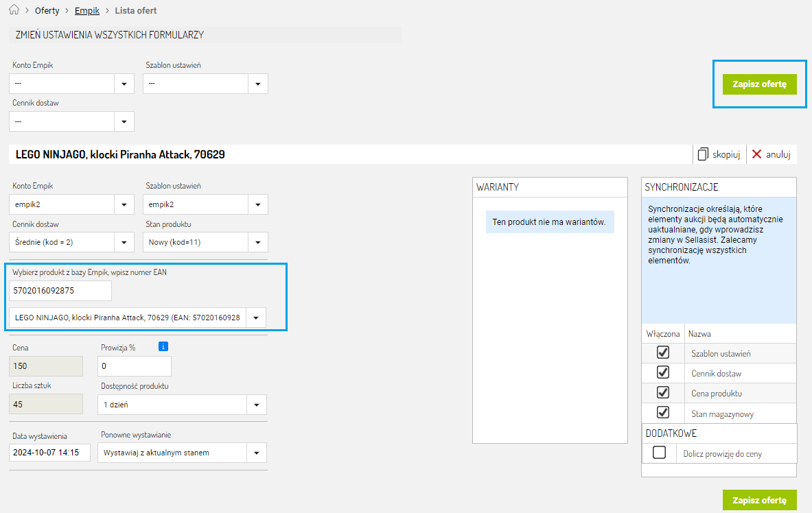Expand the Empik product selection dropdown
The image size is (812, 513).
tap(256, 318)
